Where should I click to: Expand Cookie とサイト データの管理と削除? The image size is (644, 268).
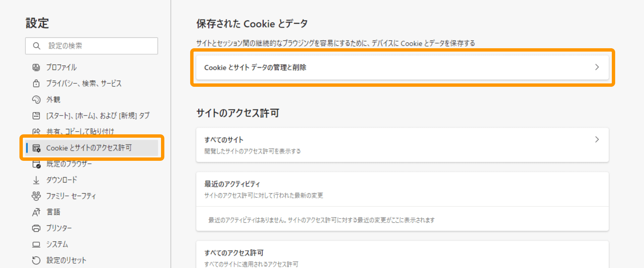tap(402, 67)
